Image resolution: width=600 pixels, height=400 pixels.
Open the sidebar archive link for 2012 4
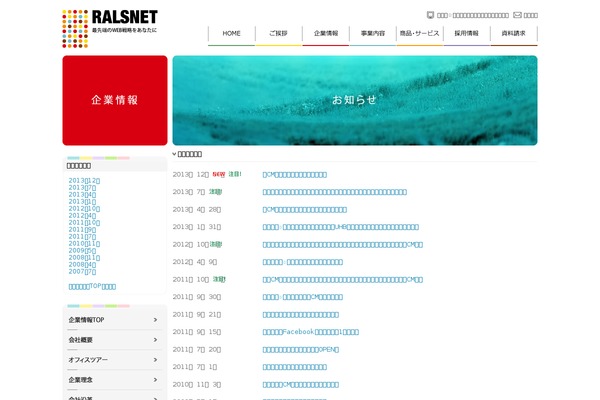(x=82, y=216)
